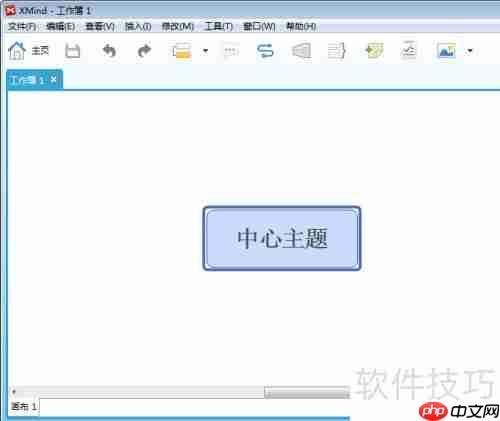Select the 画布 1 sheet tab
The height and width of the screenshot is (421, 500).
tap(23, 407)
